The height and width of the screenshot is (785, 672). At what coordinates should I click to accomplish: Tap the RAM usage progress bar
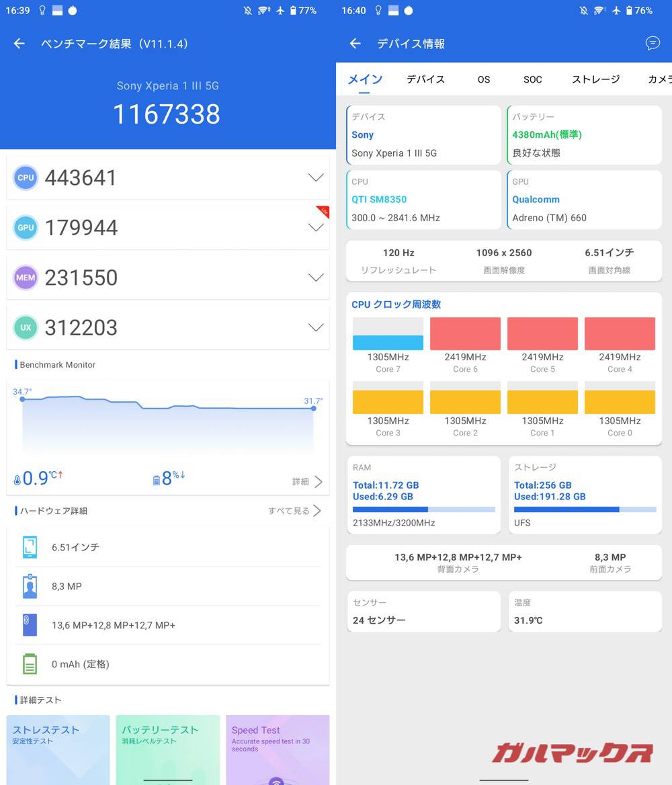(423, 509)
